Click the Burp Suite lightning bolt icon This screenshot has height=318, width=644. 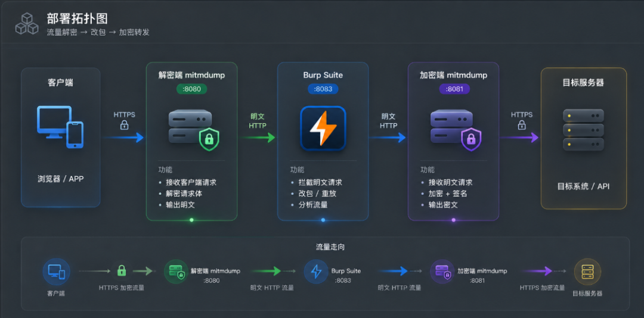coord(323,128)
